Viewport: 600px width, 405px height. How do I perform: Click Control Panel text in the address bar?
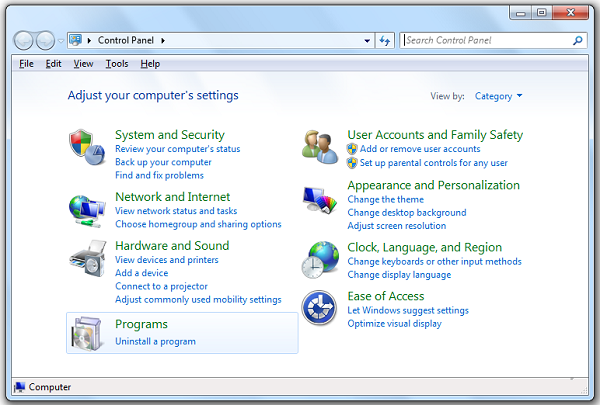click(126, 40)
